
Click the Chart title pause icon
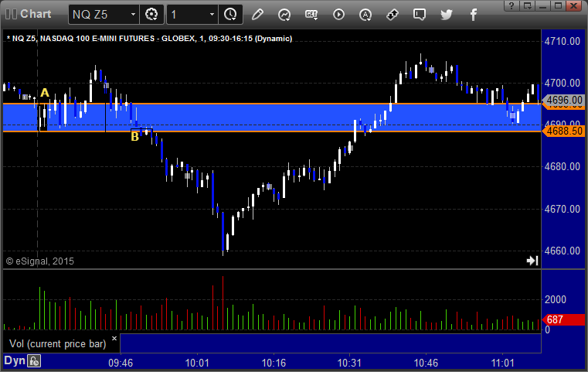pyautogui.click(x=11, y=14)
